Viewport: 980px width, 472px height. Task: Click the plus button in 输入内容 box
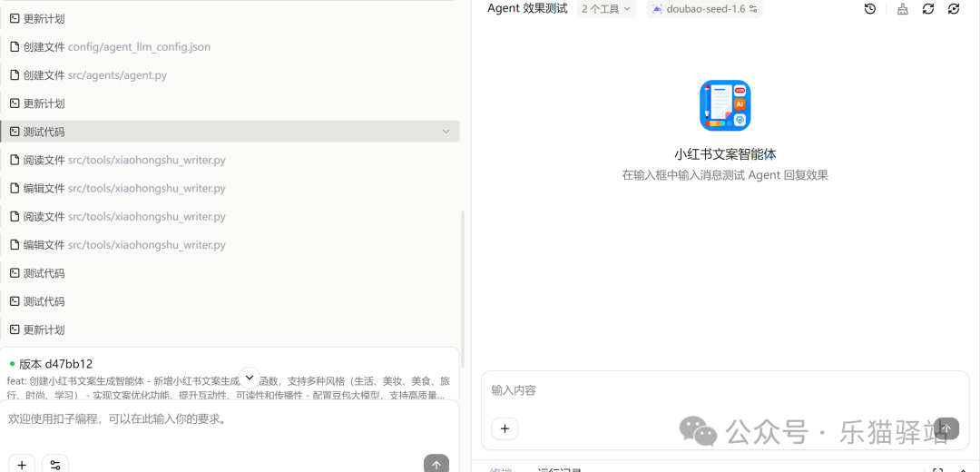click(505, 428)
